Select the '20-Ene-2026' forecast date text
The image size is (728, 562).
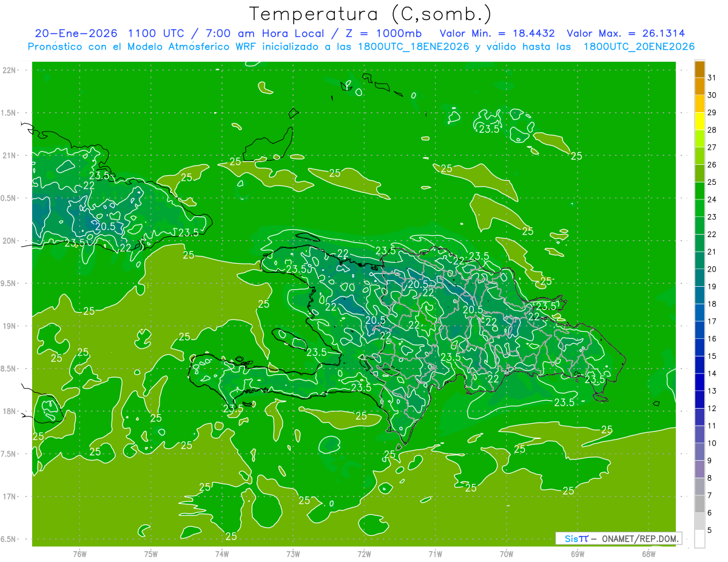[x=76, y=33]
